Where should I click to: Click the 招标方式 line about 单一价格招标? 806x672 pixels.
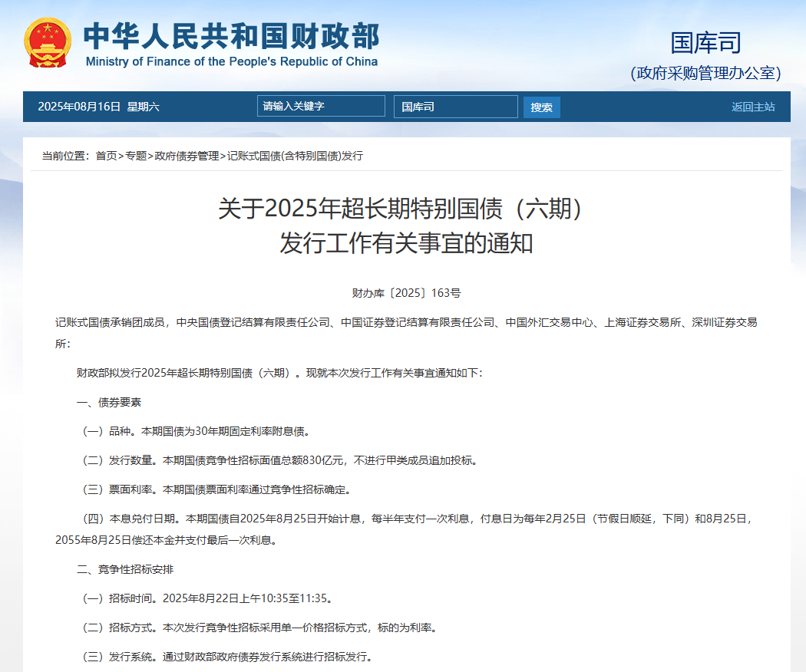tap(259, 628)
